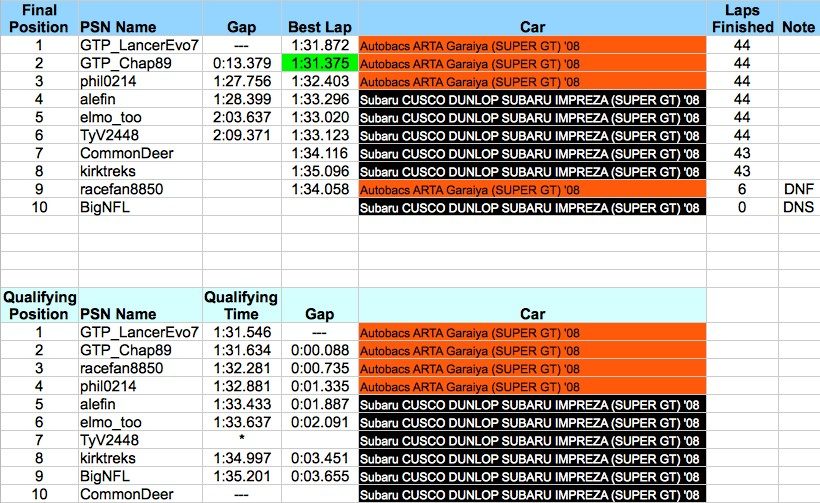Select phil0214 in the final results table
Viewport: 820px width, 503px height.
[x=140, y=81]
